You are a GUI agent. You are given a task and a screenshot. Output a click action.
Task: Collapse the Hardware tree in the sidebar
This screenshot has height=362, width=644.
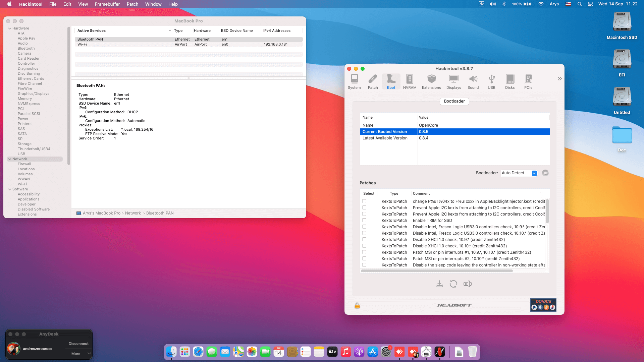10,28
